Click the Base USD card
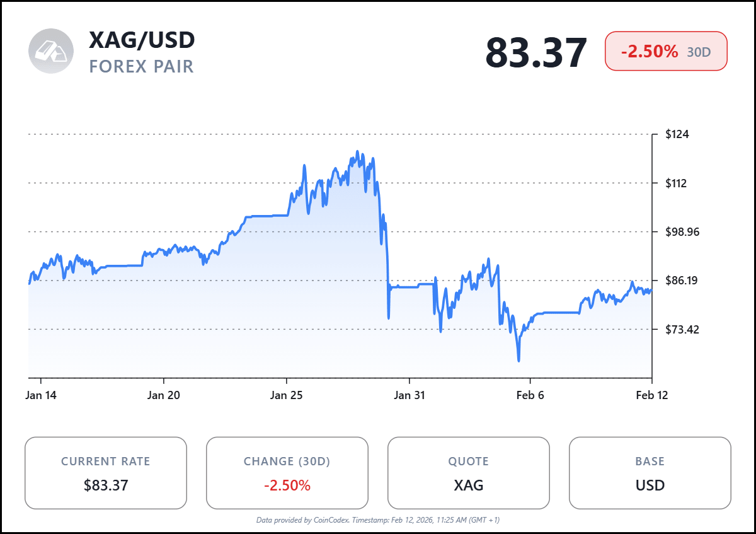The image size is (756, 534). click(x=650, y=473)
